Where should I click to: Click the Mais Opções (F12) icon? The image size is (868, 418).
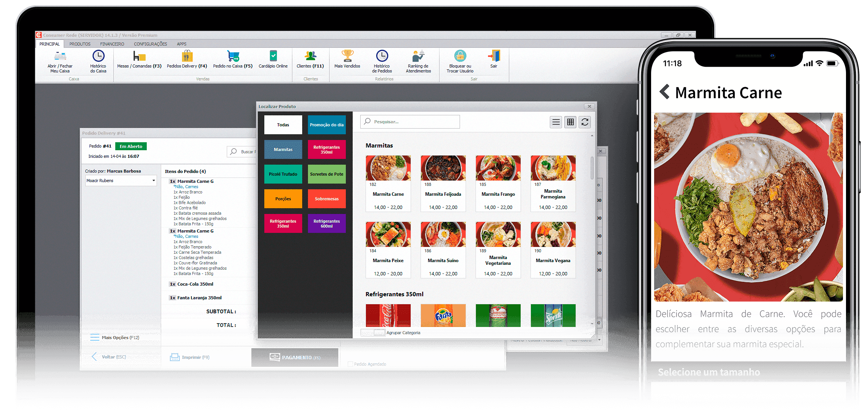[94, 338]
